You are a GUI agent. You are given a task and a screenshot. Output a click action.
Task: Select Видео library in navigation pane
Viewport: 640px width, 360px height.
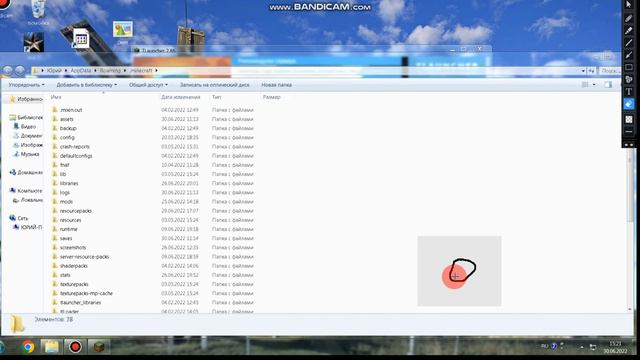coord(25,127)
